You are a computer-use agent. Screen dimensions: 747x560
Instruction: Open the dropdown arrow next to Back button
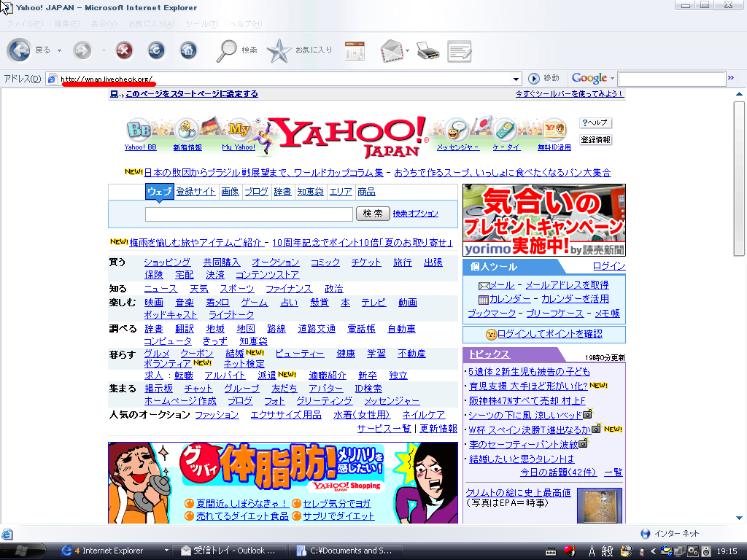(x=60, y=50)
